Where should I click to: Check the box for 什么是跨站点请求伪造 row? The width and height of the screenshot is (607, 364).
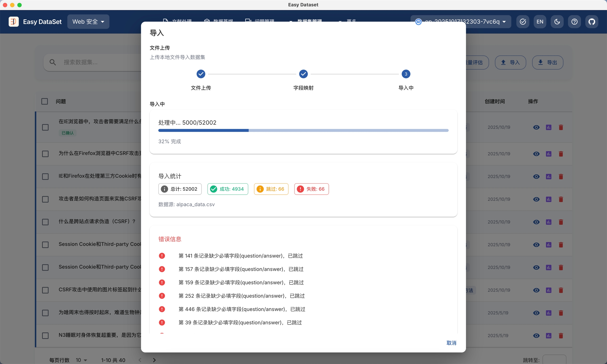(45, 222)
